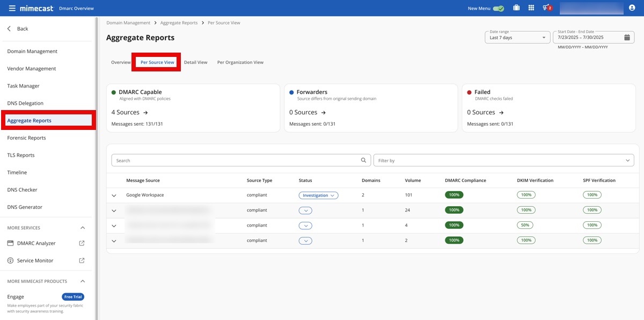Open Service Monitor service
644x320 pixels.
(35, 260)
